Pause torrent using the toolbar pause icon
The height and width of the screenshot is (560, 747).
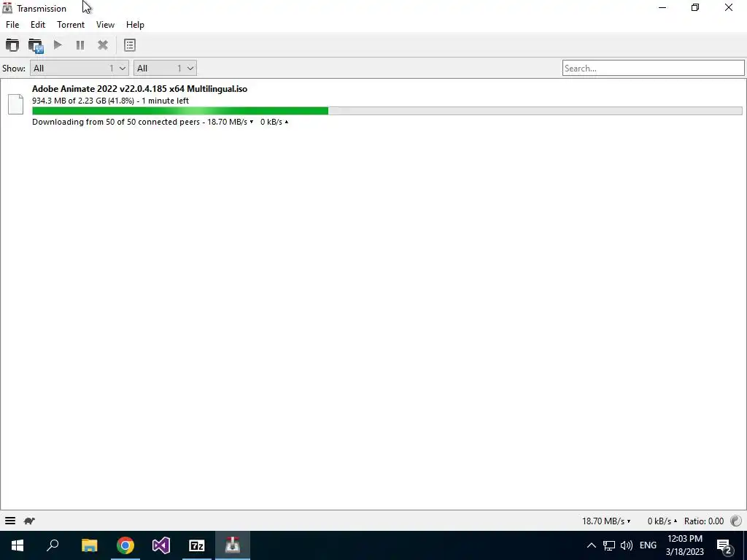pyautogui.click(x=80, y=45)
